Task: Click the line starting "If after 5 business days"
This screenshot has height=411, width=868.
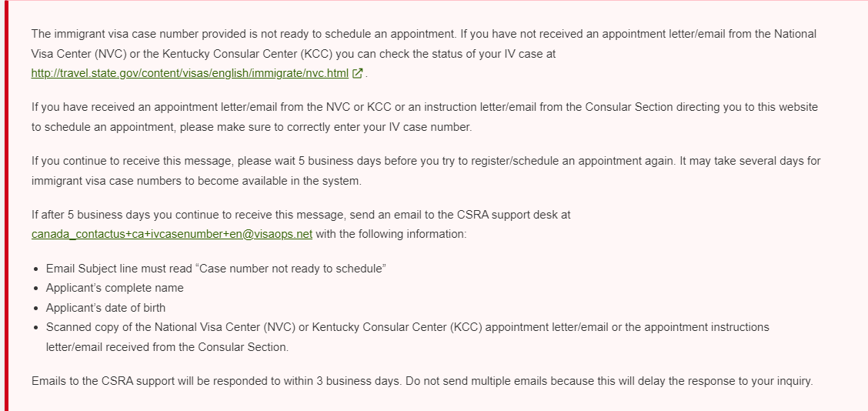Action: [301, 215]
